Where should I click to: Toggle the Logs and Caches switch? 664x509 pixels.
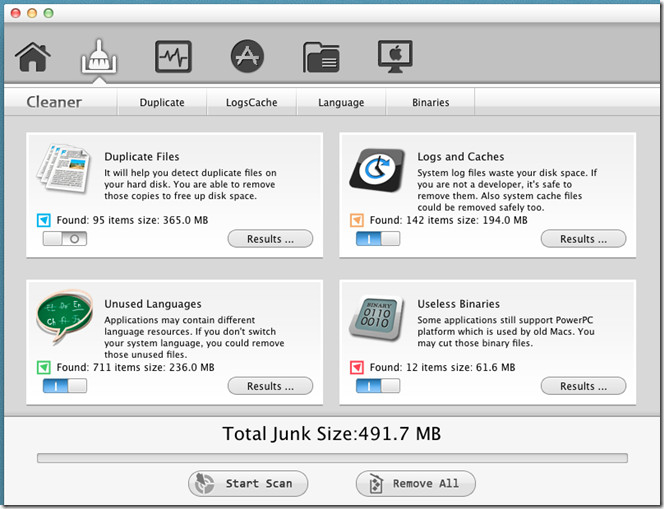click(378, 239)
